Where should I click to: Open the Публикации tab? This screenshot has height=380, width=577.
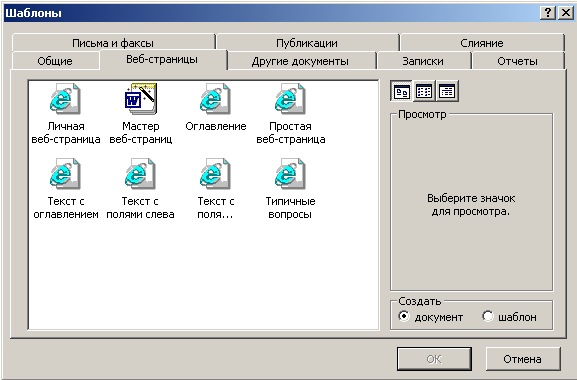307,43
